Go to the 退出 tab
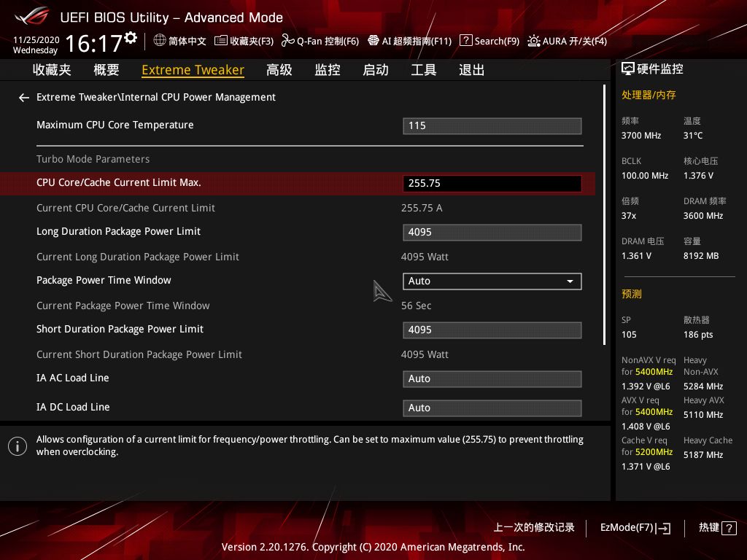This screenshot has height=560, width=747. click(x=472, y=70)
